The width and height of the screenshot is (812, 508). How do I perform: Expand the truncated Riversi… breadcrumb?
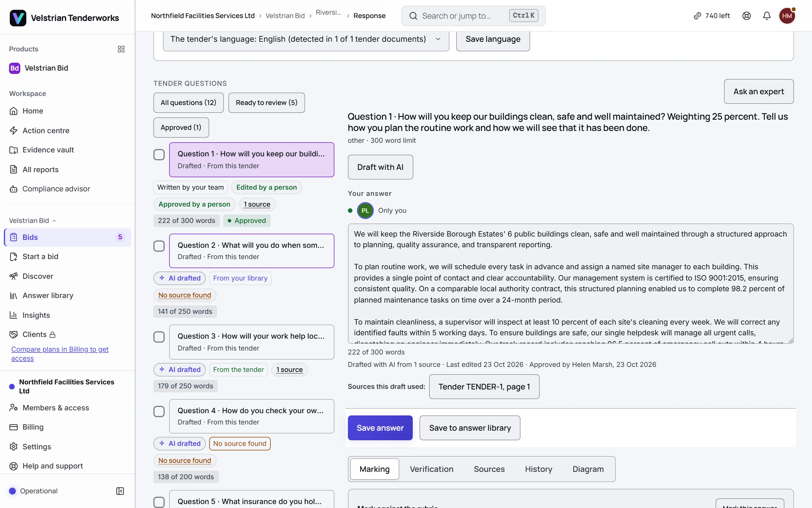(328, 13)
